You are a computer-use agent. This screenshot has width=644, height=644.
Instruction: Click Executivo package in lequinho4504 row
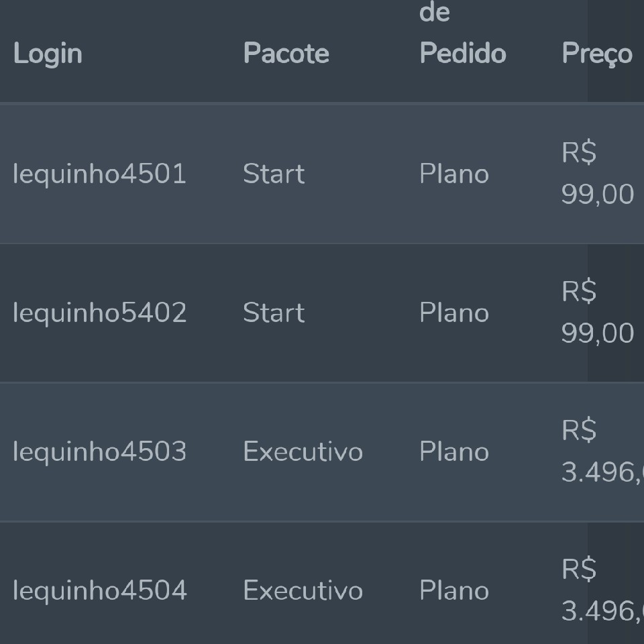(x=303, y=590)
